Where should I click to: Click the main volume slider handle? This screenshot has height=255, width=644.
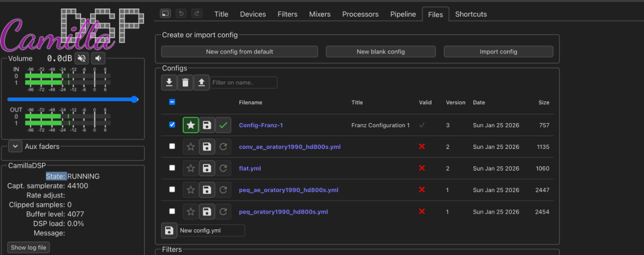pyautogui.click(x=134, y=100)
